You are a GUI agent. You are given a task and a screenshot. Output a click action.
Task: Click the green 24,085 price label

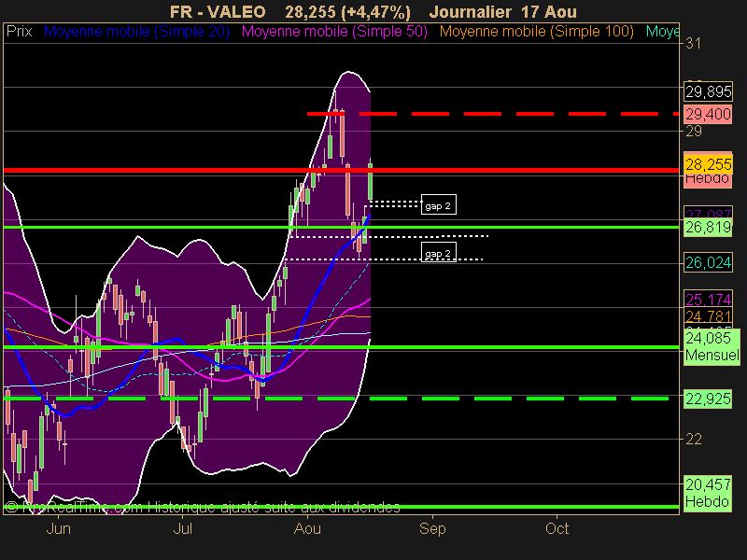coord(708,338)
